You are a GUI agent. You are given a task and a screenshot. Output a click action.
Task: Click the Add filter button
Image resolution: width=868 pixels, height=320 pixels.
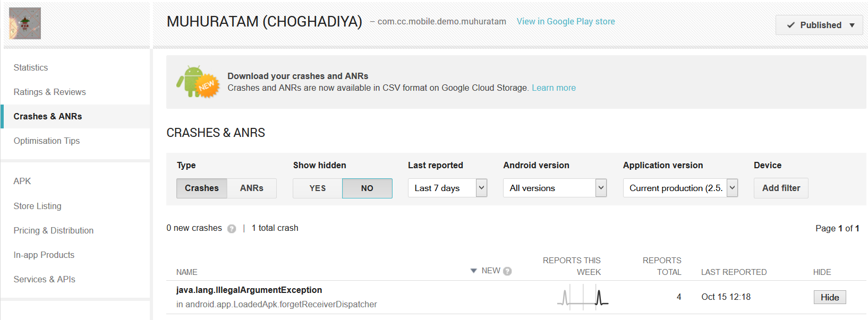click(x=781, y=188)
